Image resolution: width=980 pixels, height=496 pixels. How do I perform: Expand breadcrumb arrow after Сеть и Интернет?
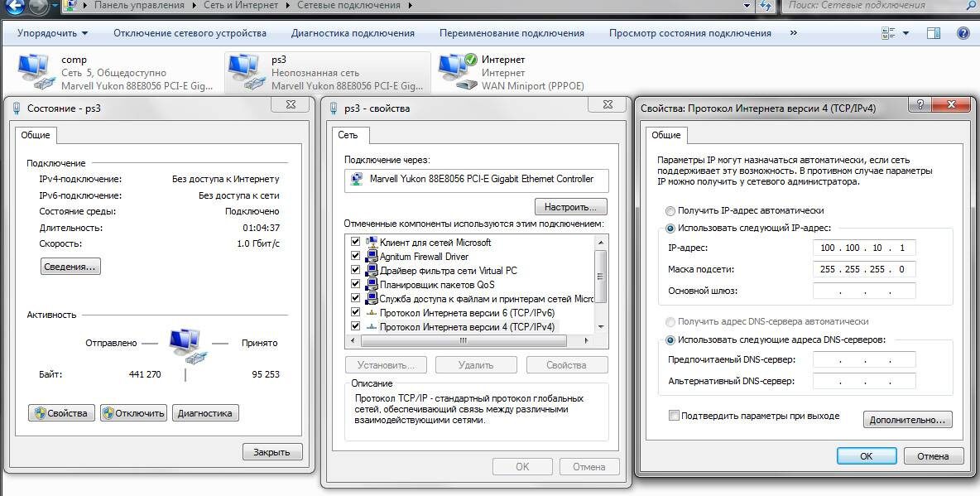(x=288, y=6)
